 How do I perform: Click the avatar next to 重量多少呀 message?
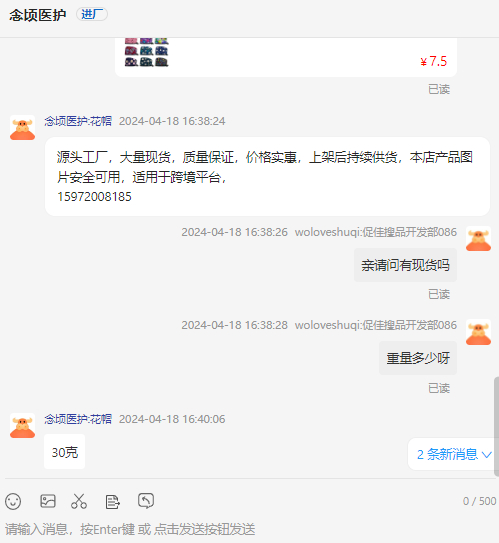tap(478, 332)
